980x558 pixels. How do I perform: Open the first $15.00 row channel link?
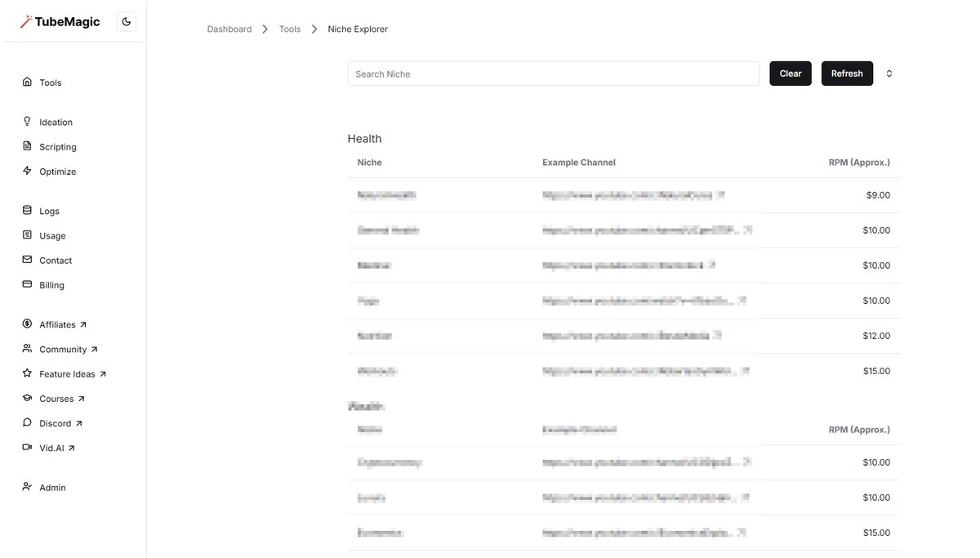tap(646, 371)
